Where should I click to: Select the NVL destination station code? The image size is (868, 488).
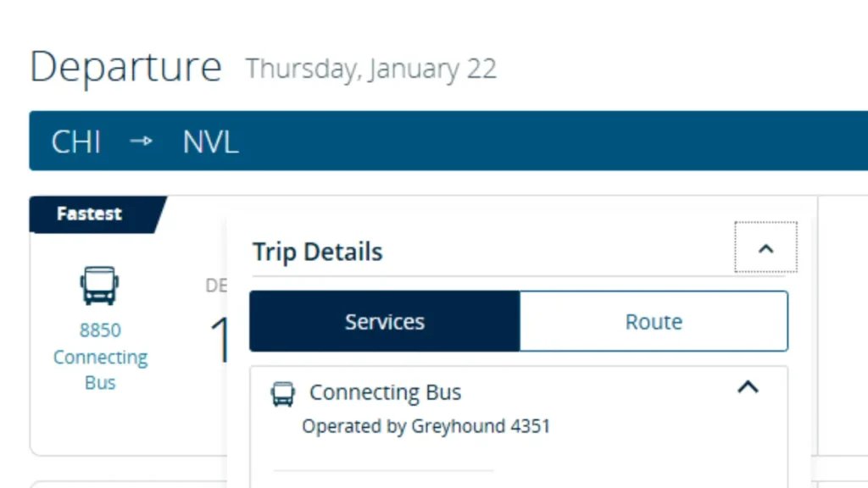click(210, 141)
